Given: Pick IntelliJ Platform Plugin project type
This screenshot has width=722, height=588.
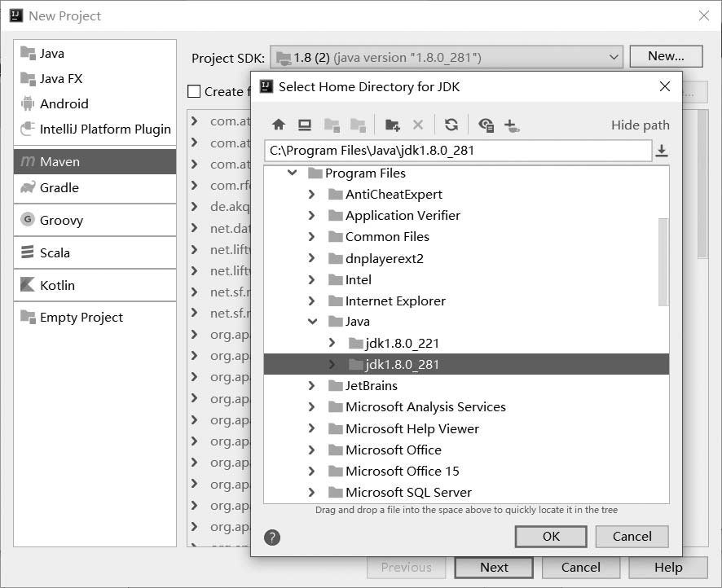Looking at the screenshot, I should (x=95, y=129).
